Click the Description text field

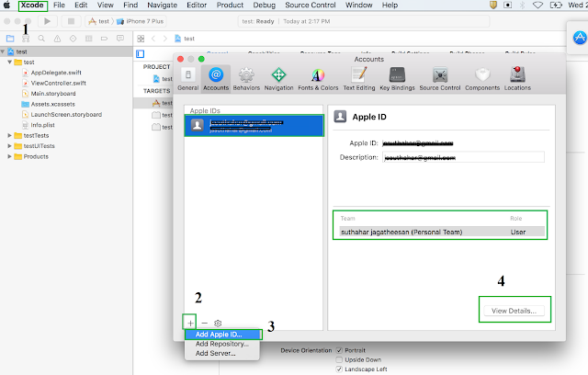[463, 157]
